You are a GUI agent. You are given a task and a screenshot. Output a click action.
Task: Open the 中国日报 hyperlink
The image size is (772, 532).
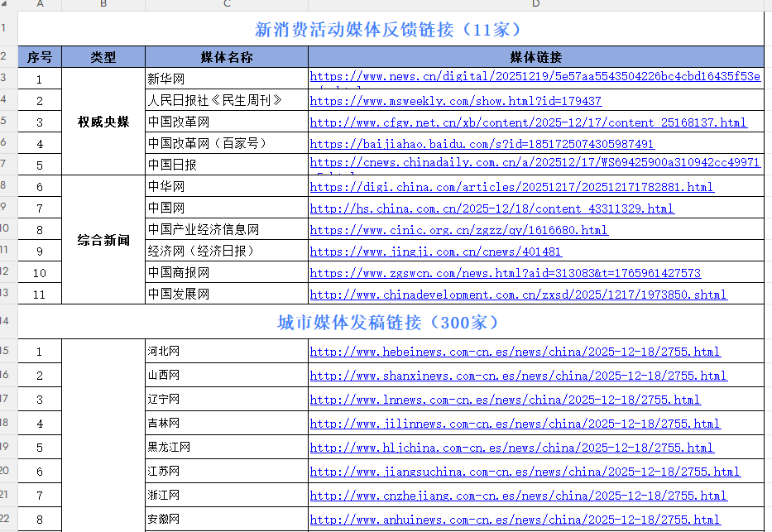(530, 161)
